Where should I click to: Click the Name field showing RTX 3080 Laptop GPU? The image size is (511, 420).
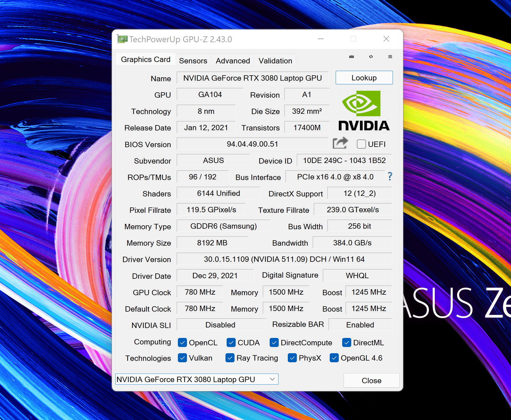point(252,78)
